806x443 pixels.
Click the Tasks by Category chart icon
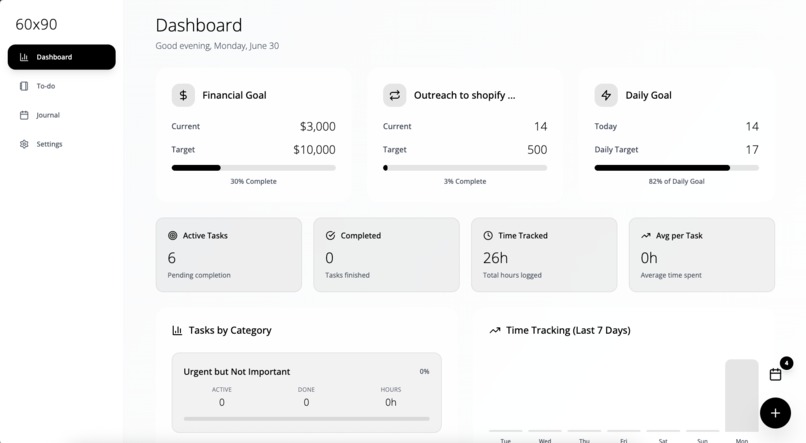pos(177,330)
